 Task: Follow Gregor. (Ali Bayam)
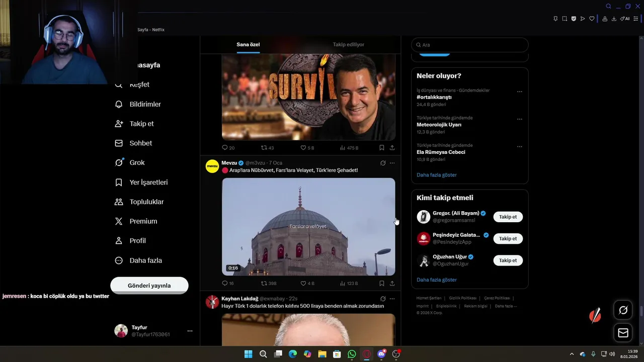click(x=508, y=217)
